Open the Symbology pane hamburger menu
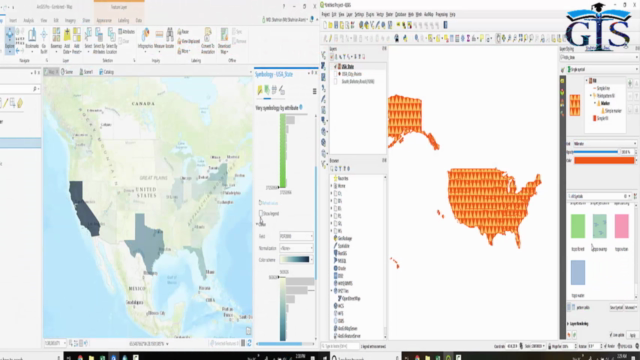The height and width of the screenshot is (360, 640). pos(314,91)
